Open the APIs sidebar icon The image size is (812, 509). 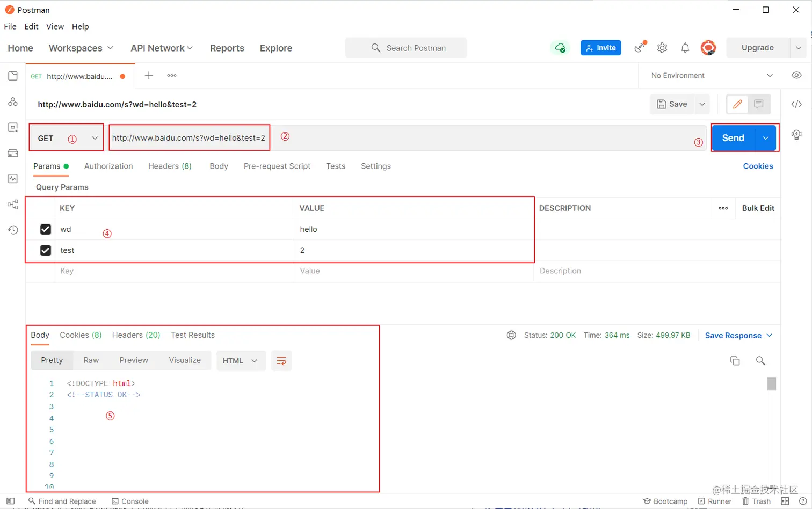coord(13,101)
